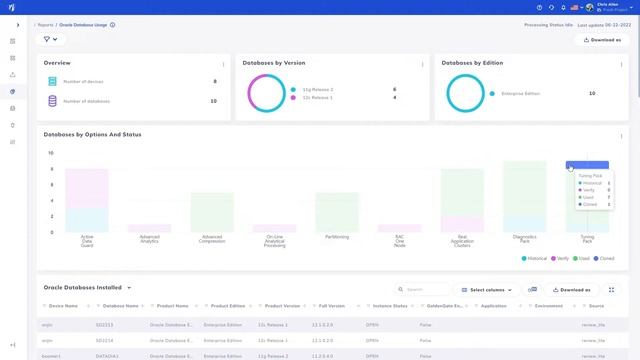Toggle the Used series in the chart legend
This screenshot has height=360, width=640.
click(581, 258)
